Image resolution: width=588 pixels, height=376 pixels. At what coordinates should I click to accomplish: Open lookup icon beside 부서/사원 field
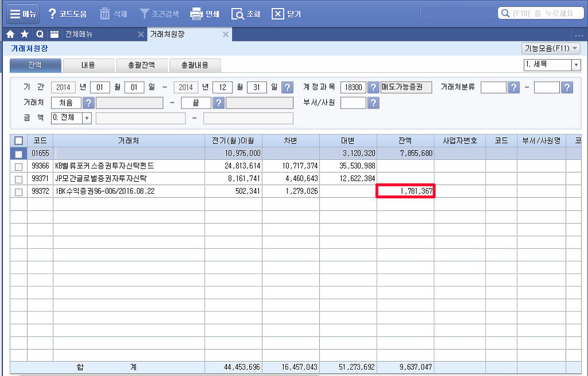(373, 102)
